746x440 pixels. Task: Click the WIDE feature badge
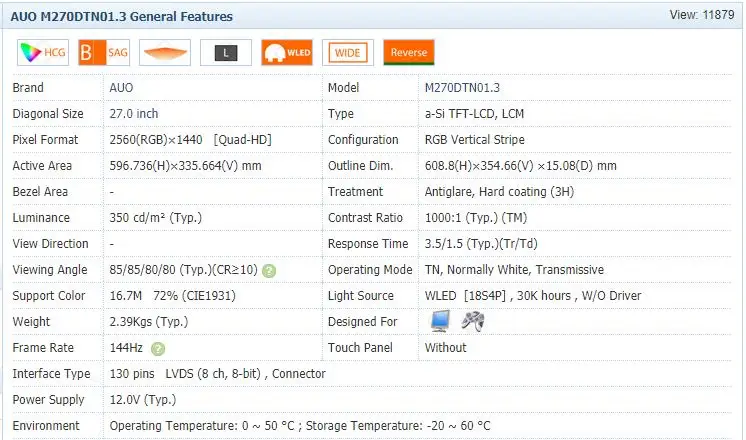[x=348, y=52]
